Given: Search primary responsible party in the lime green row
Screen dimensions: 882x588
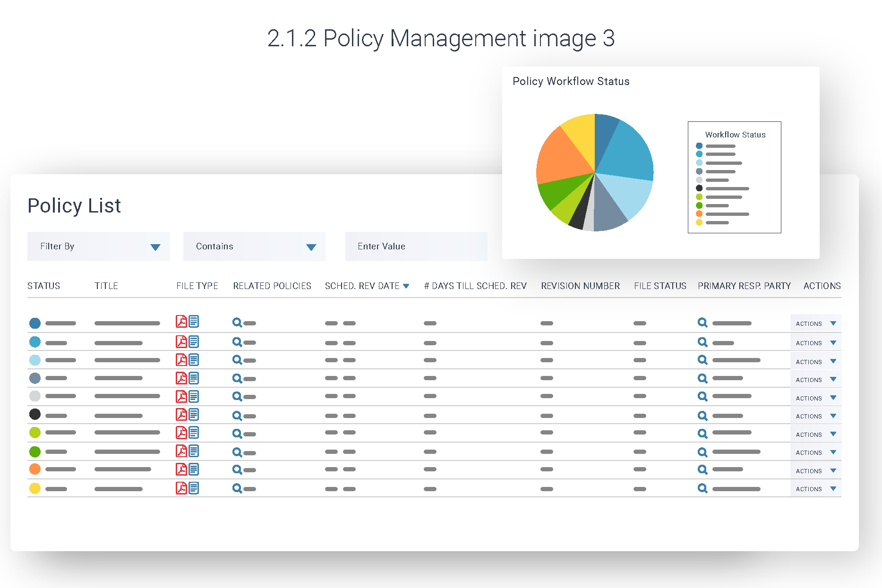Looking at the screenshot, I should 702,433.
